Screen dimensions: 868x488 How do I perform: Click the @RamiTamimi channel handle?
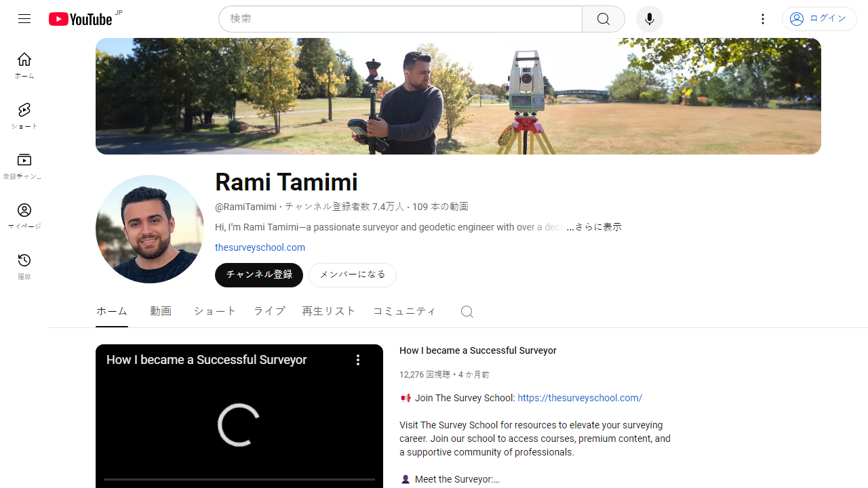(x=245, y=207)
